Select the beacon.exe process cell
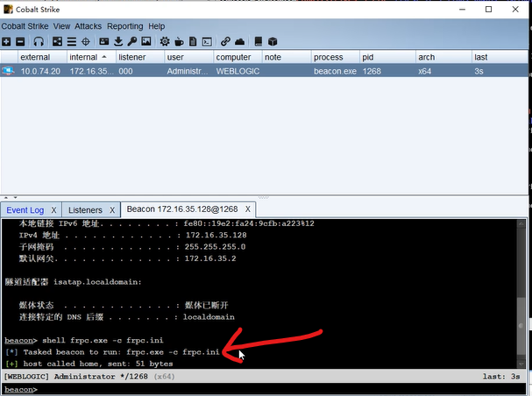This screenshot has width=532, height=396. (x=335, y=71)
